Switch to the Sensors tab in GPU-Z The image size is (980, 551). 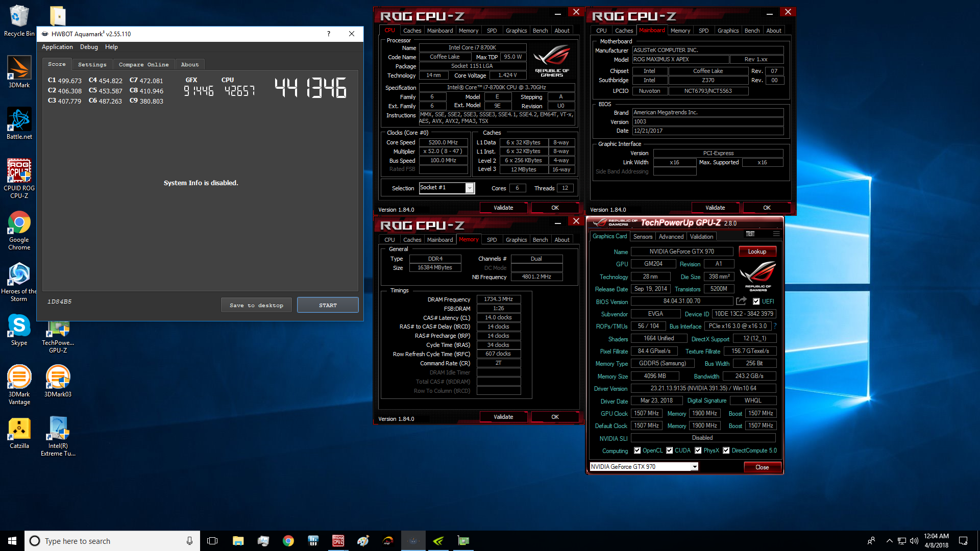pyautogui.click(x=643, y=237)
